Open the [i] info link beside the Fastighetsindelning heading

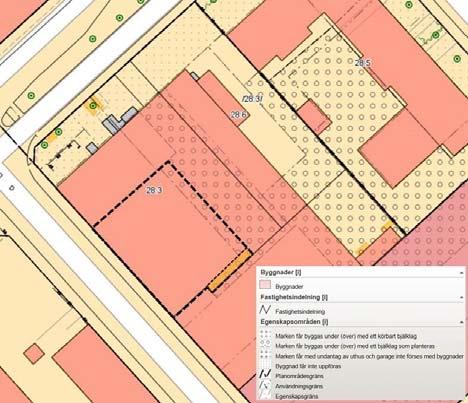pos(325,297)
